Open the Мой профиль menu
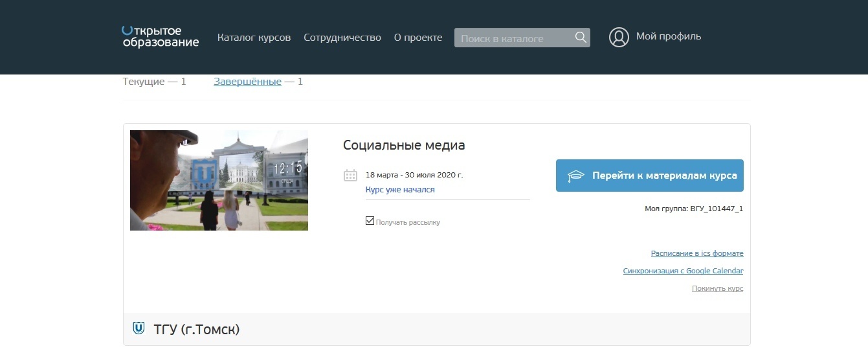 click(668, 37)
